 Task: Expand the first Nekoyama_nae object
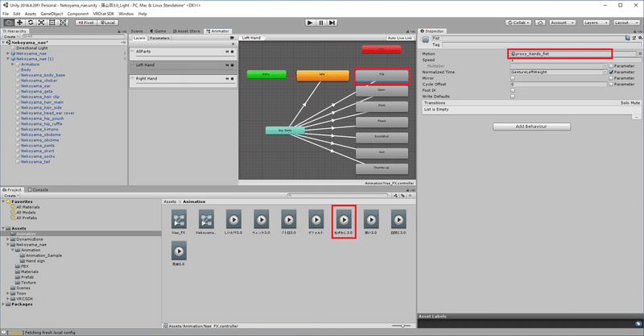point(8,53)
